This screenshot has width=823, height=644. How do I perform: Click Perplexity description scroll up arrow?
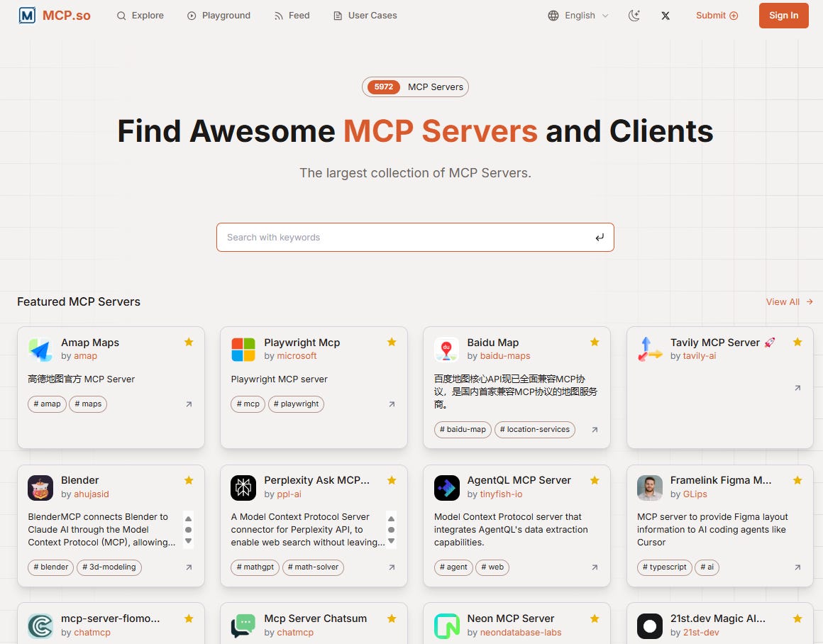point(391,518)
